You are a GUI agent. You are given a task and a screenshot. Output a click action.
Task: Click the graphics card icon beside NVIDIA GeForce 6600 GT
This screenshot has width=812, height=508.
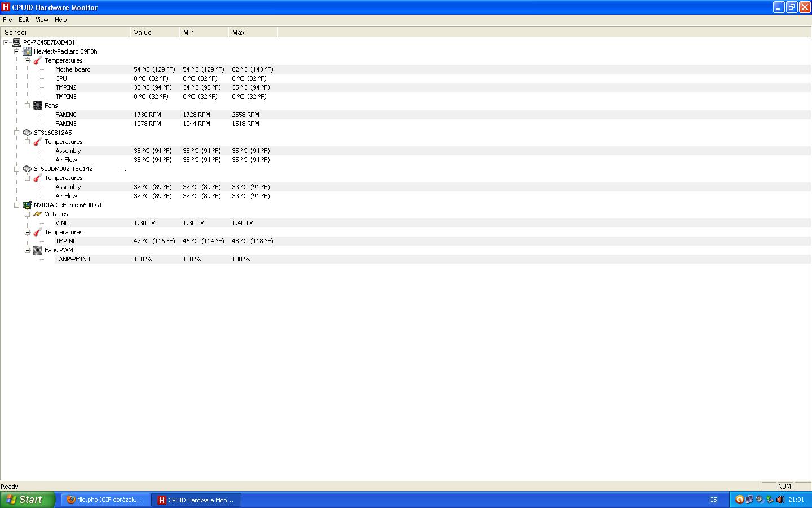coord(27,205)
